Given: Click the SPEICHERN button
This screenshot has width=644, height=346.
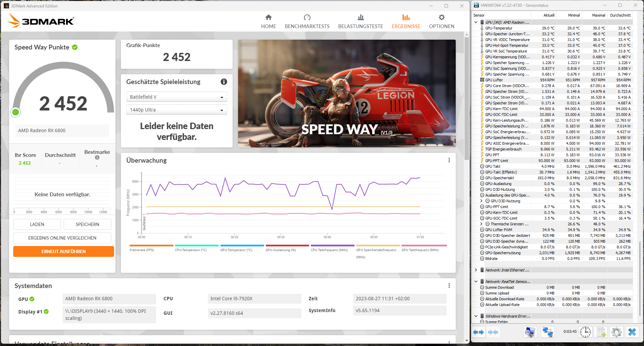Looking at the screenshot, I should (87, 224).
